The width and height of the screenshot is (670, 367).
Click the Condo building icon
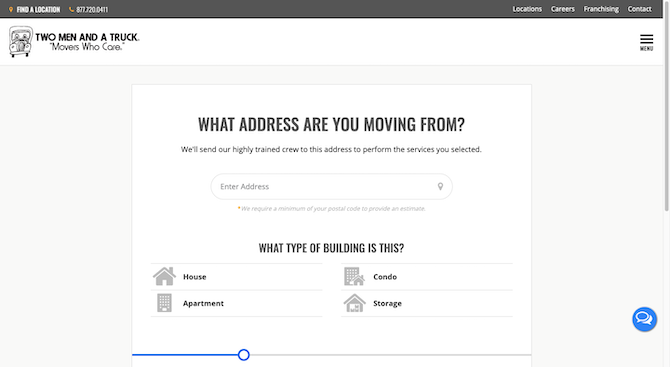tap(354, 276)
